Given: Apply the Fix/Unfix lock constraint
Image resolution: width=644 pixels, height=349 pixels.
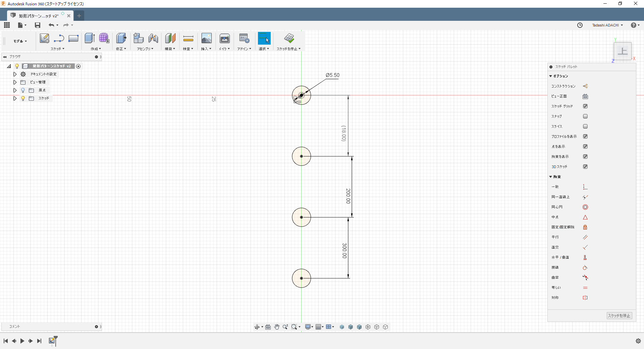Looking at the screenshot, I should pyautogui.click(x=585, y=227).
